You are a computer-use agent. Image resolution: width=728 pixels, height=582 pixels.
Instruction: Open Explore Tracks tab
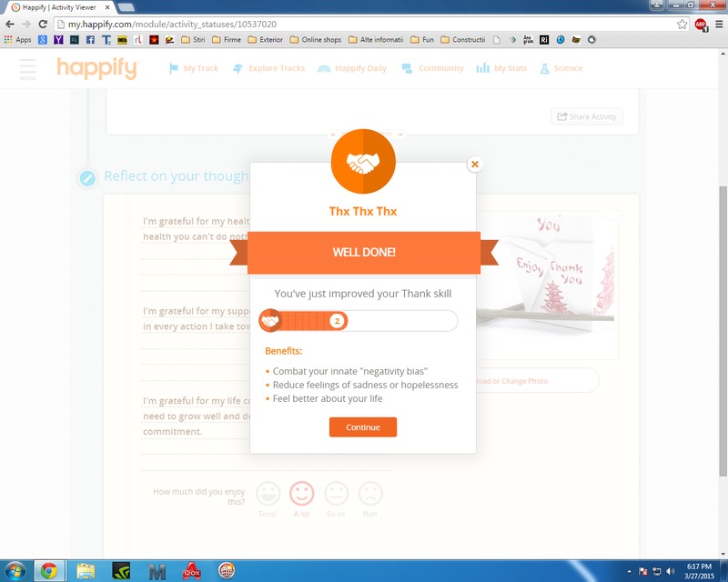[x=268, y=68]
